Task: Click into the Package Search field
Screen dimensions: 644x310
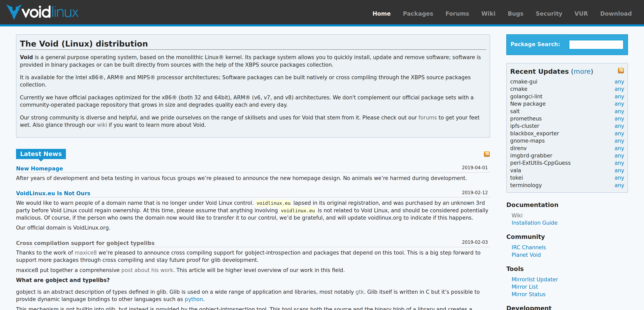Action: (596, 44)
